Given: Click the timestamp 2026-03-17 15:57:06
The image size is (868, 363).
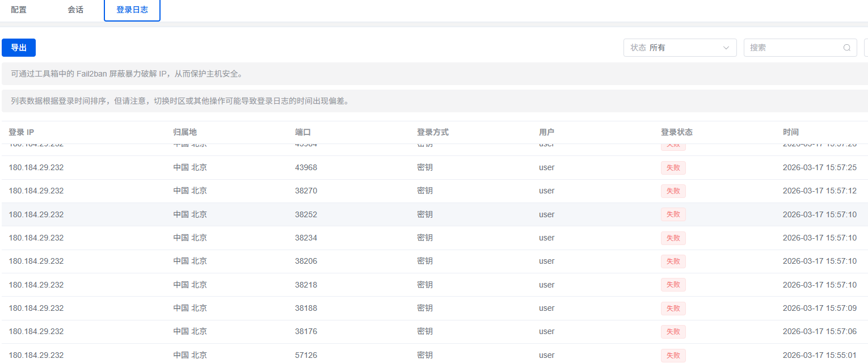Looking at the screenshot, I should 819,331.
